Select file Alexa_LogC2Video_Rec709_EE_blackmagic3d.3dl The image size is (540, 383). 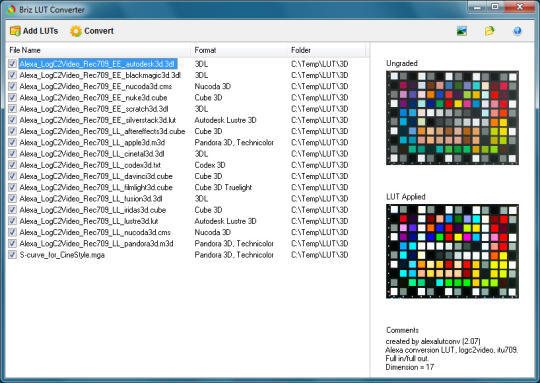pyautogui.click(x=100, y=75)
